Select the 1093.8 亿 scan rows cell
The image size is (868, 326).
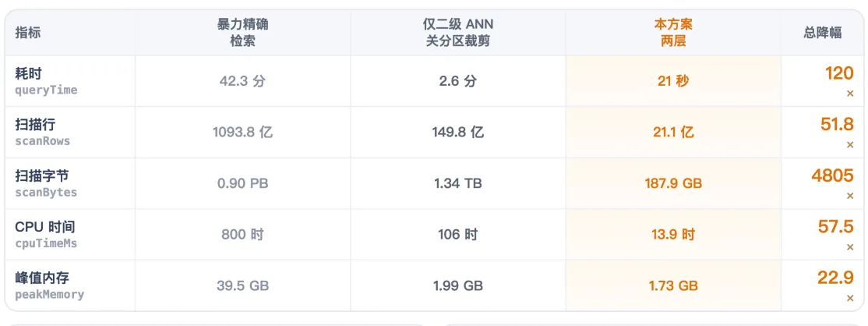click(242, 133)
